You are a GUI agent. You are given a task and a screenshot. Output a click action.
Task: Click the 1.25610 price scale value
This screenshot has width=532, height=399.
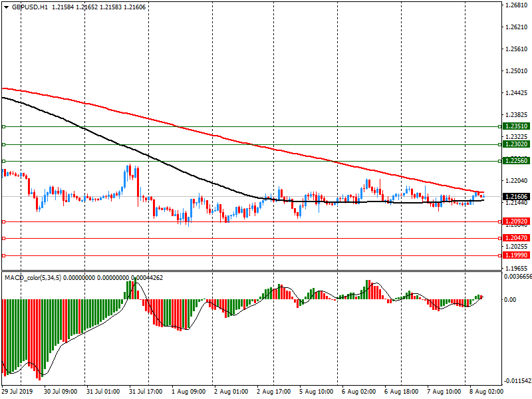(x=517, y=49)
